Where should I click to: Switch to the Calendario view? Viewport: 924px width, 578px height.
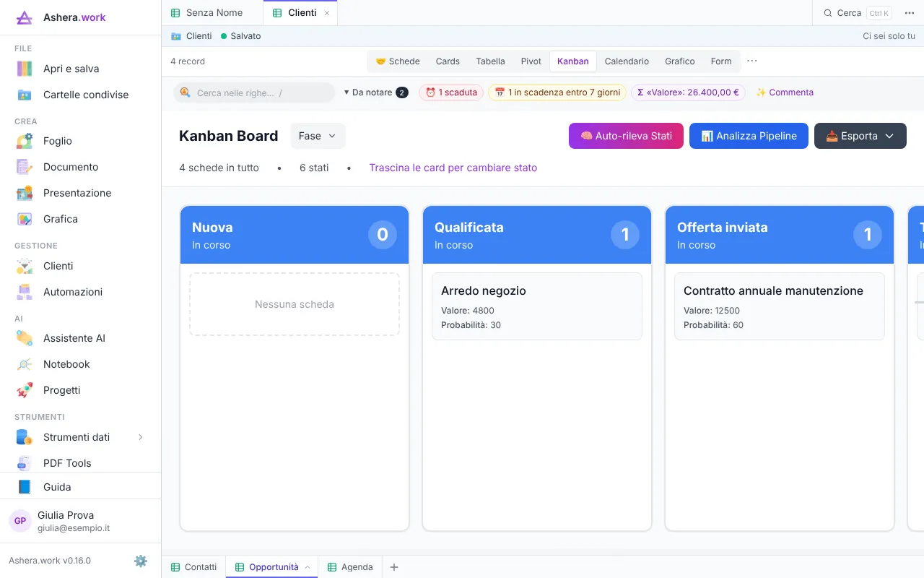click(x=627, y=61)
